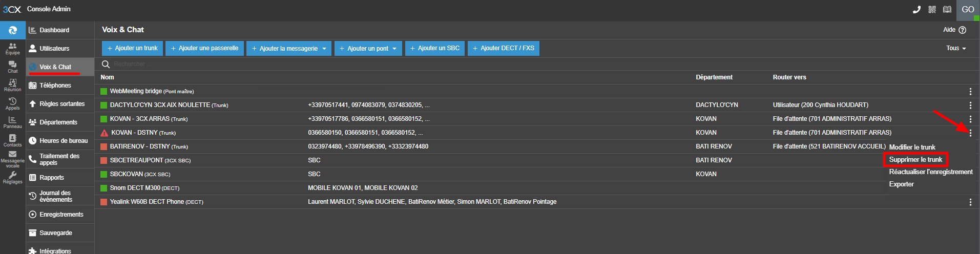This screenshot has height=254, width=980.
Task: Sort by Département column header
Action: (714, 77)
